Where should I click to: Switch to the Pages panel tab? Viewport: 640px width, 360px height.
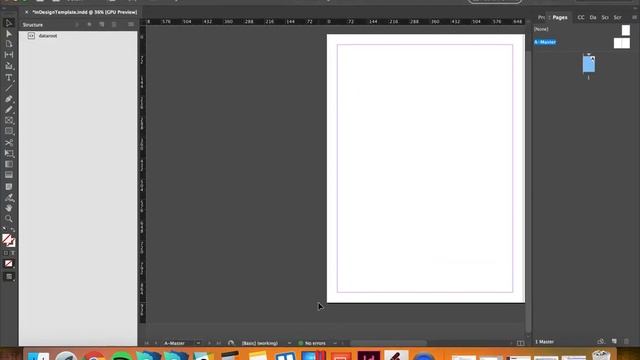pyautogui.click(x=560, y=18)
